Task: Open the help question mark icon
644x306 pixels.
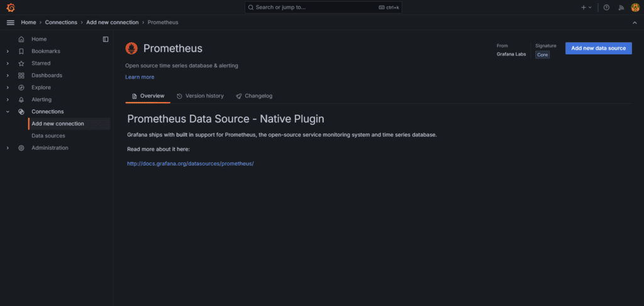Action: (x=606, y=8)
